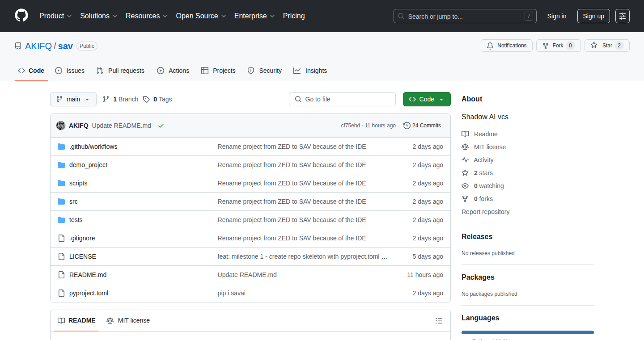
Task: Click Report repository link
Action: [486, 212]
